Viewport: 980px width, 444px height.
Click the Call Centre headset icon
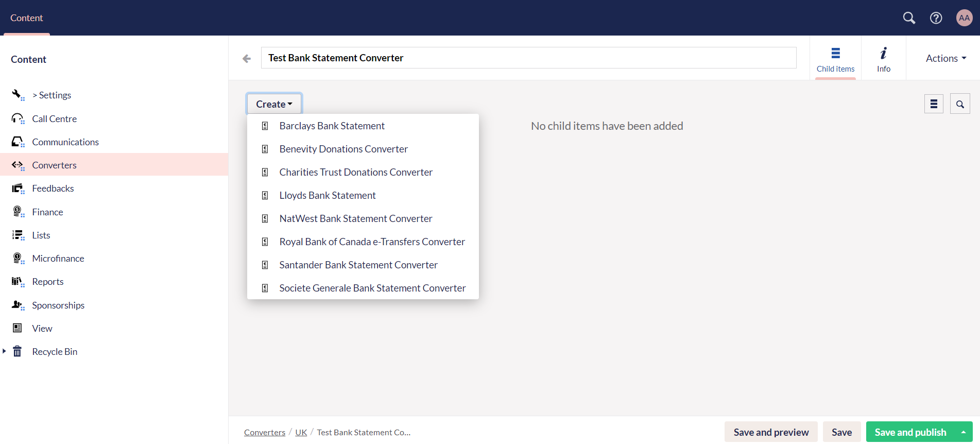pyautogui.click(x=18, y=118)
